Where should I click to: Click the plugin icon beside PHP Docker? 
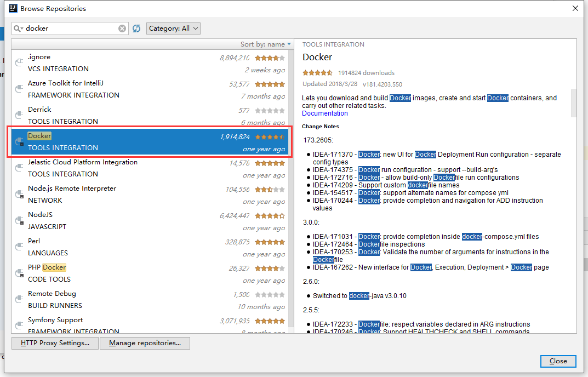point(19,273)
